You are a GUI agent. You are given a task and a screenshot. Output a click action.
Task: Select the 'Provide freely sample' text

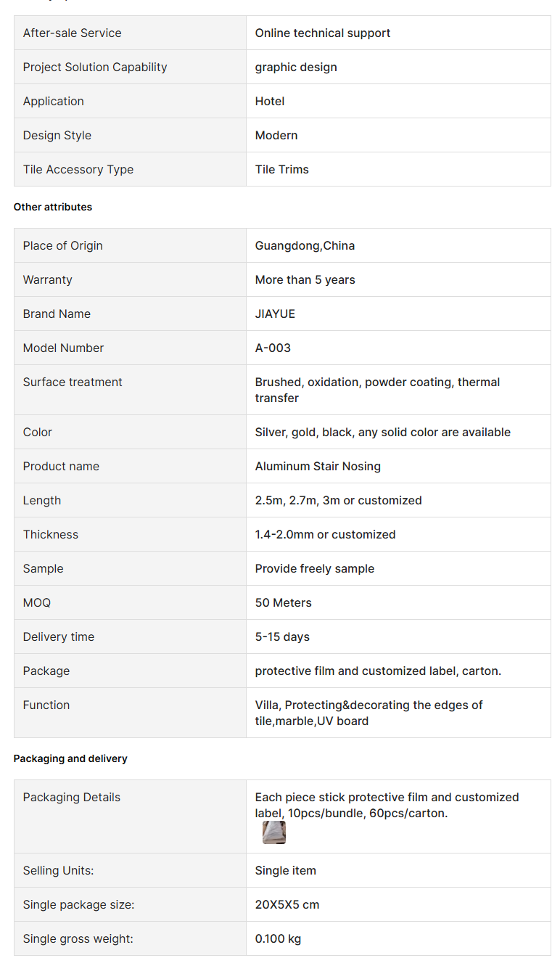coord(314,568)
